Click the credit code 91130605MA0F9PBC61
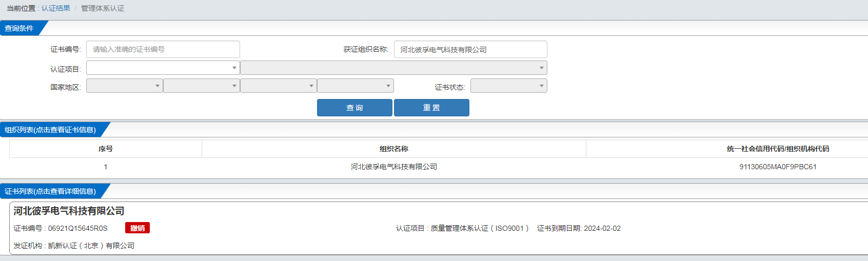 point(778,167)
